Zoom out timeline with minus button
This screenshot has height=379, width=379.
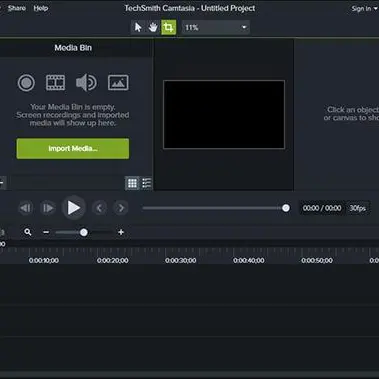coord(46,232)
